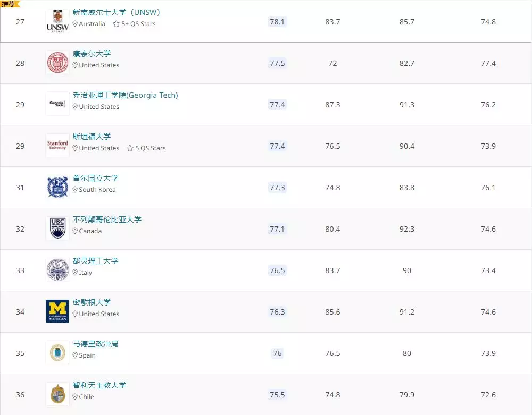Click the highlighted 77.5 score for Cornell

tap(277, 63)
